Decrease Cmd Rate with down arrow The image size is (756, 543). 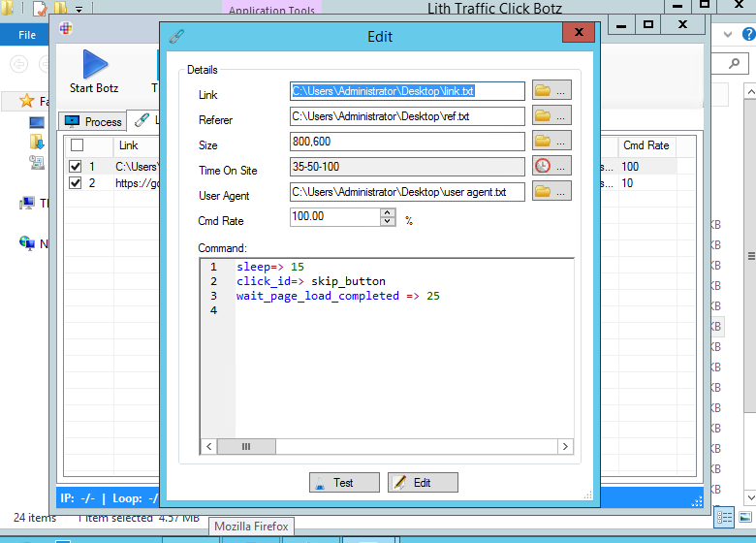[388, 222]
